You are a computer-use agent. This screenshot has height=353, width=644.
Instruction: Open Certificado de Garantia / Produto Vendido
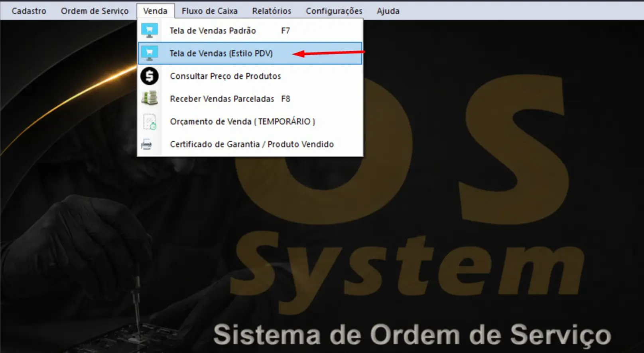[250, 144]
